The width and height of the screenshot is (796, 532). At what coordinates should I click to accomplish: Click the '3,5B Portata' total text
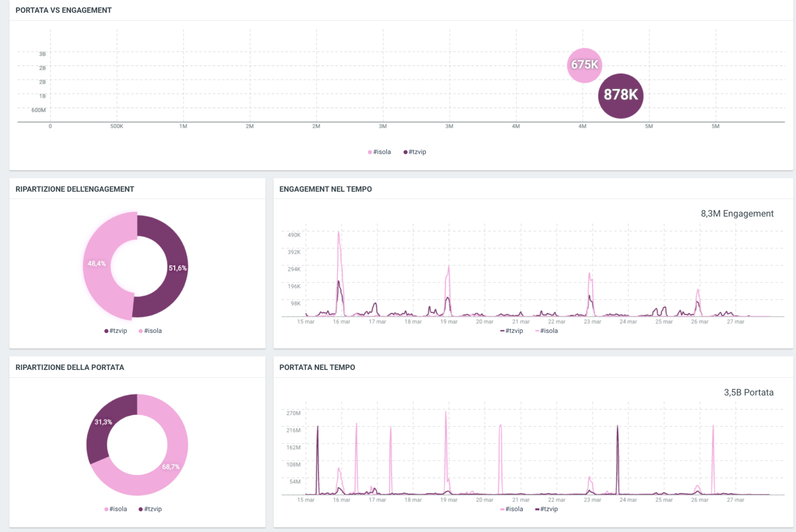749,392
